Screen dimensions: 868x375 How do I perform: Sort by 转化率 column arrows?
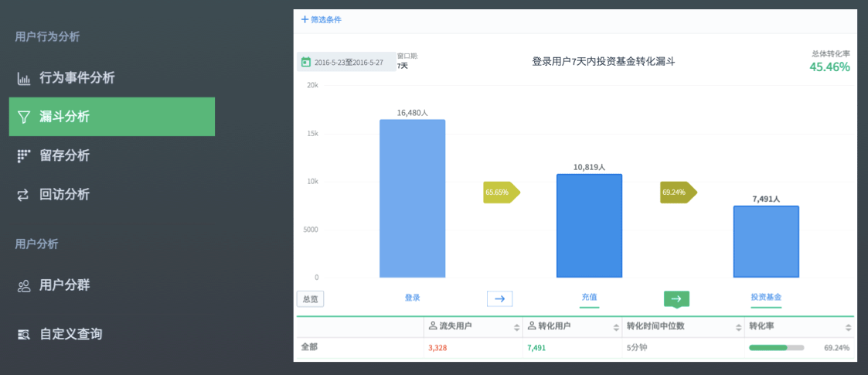[x=847, y=327]
